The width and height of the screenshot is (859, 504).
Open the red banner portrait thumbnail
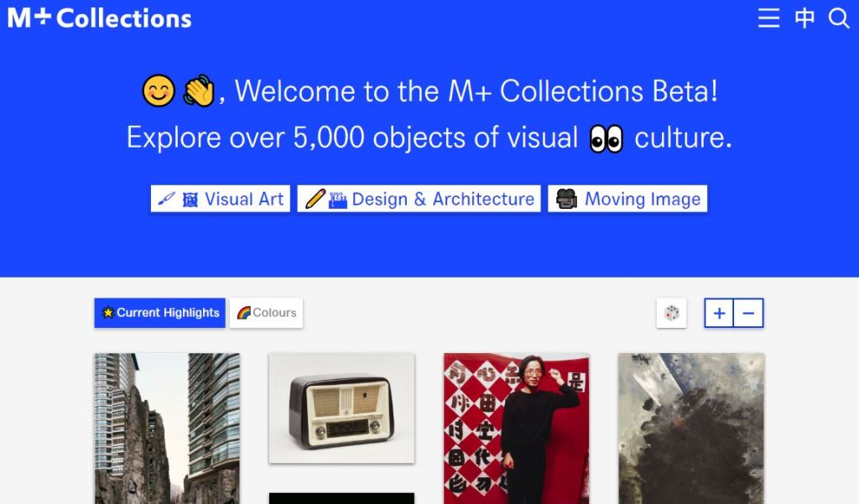click(517, 429)
